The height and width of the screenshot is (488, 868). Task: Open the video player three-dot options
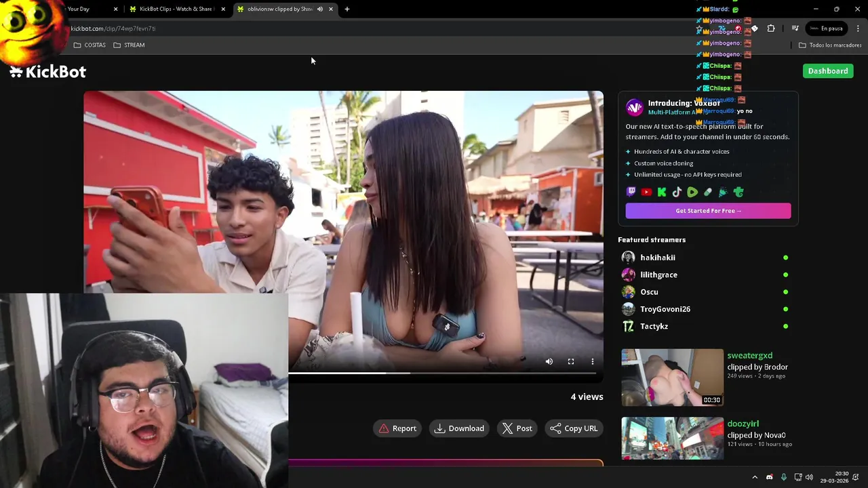point(593,362)
